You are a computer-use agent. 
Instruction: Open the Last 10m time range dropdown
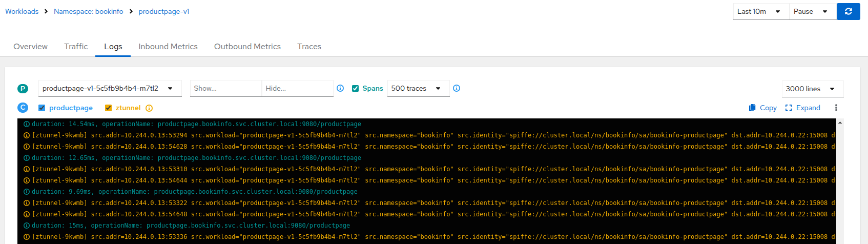(760, 11)
